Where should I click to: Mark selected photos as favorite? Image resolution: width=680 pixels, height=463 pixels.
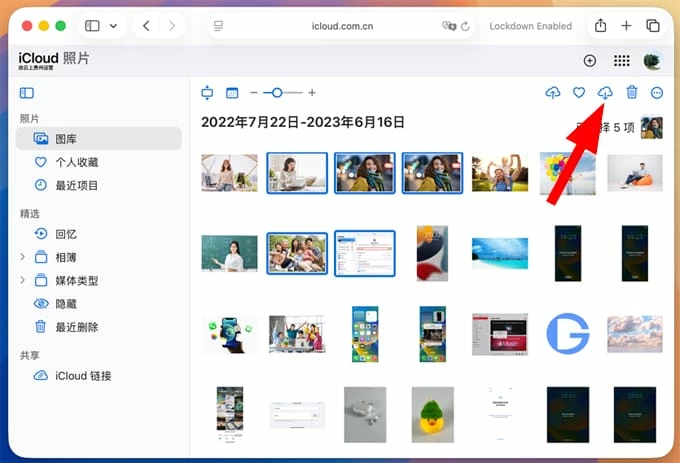[x=579, y=93]
